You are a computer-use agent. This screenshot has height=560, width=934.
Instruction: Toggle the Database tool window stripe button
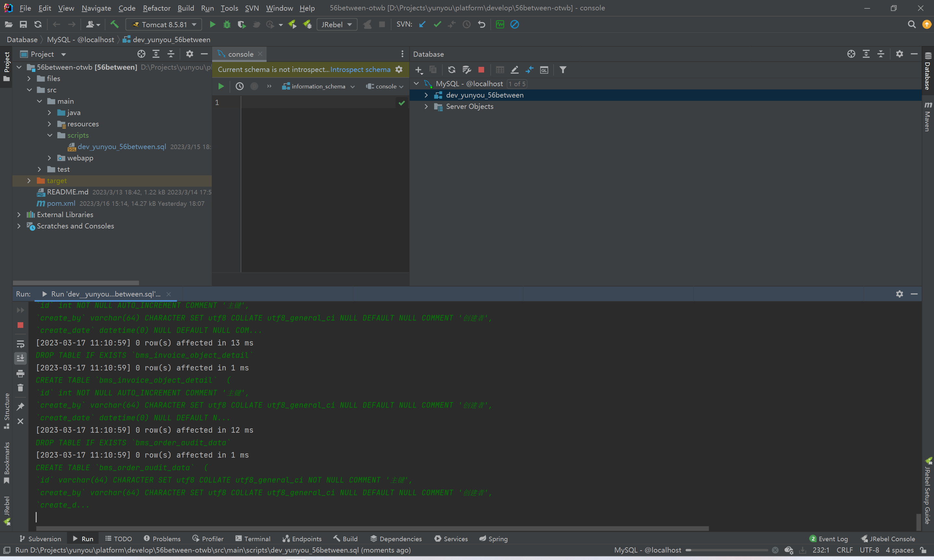point(928,72)
